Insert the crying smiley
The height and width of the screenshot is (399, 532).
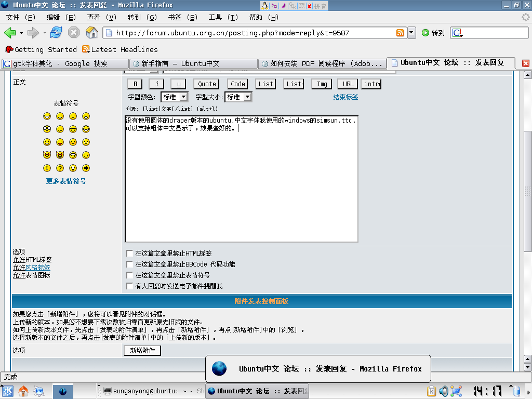tap(86, 142)
